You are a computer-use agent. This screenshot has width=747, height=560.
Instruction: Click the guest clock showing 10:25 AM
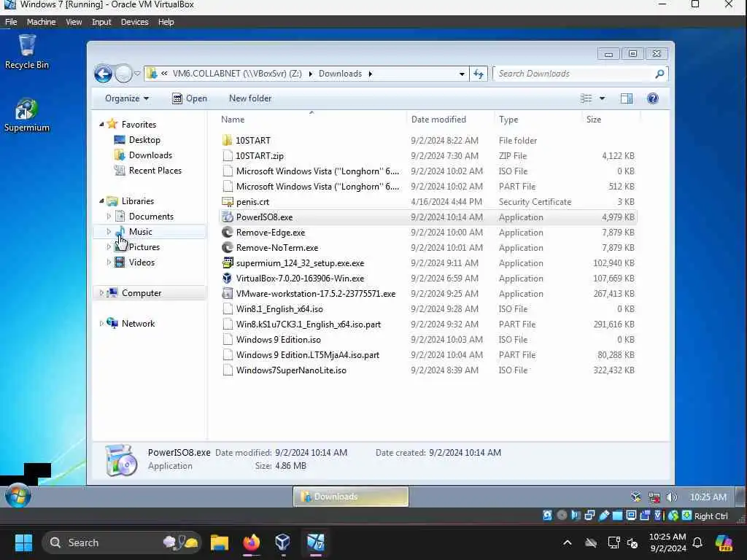(708, 497)
